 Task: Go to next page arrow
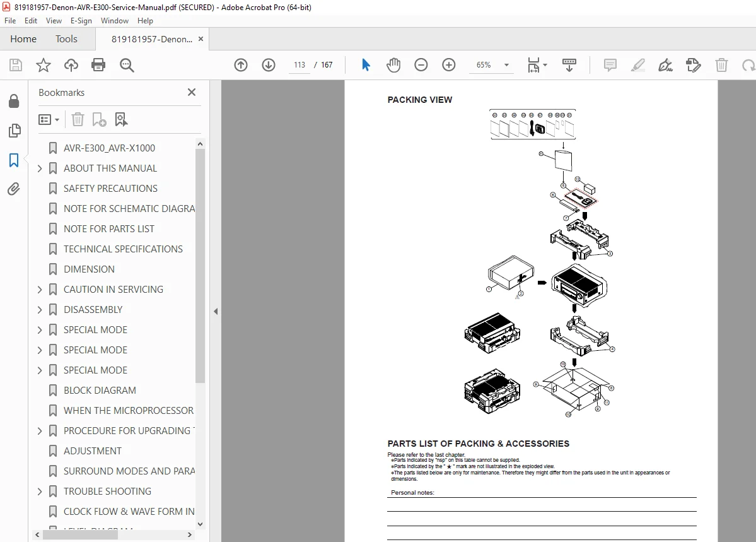[x=269, y=64]
